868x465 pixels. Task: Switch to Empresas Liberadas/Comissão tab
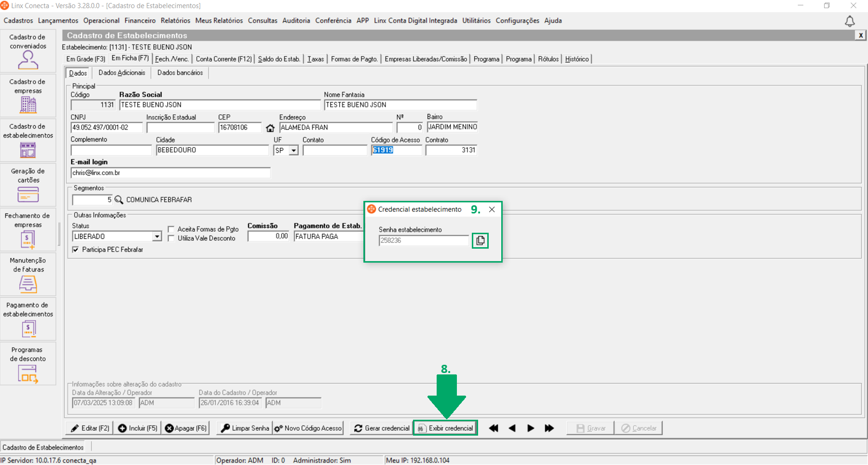click(426, 59)
